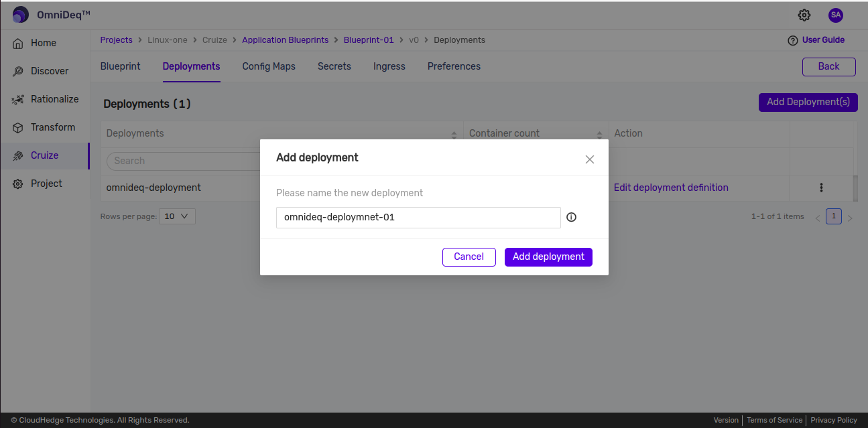Click the Cruize breadcrumb item
The image size is (868, 428).
tap(215, 40)
